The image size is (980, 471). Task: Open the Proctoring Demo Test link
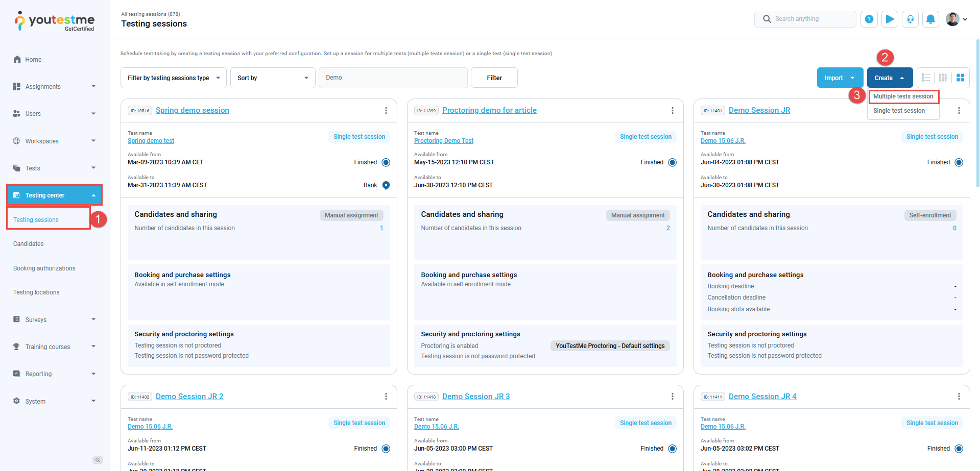point(443,141)
